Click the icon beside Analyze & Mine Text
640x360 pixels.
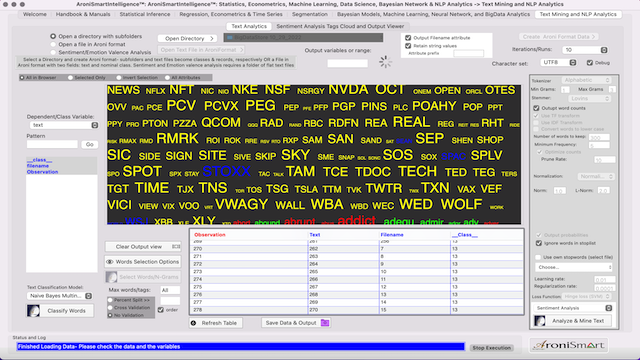pos(540,321)
